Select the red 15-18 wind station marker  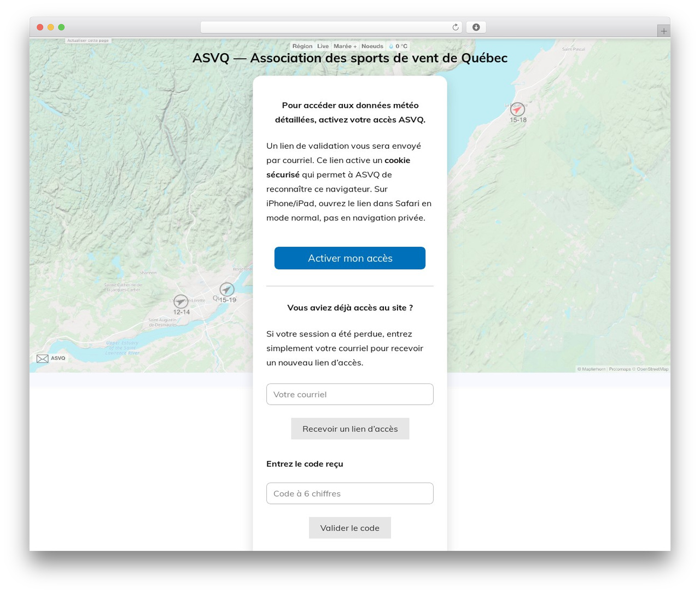pyautogui.click(x=517, y=109)
